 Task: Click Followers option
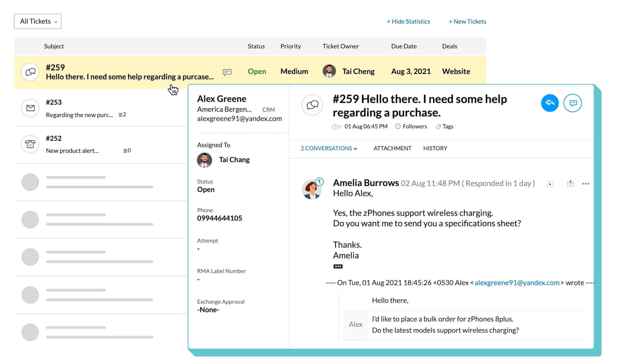coord(411,127)
